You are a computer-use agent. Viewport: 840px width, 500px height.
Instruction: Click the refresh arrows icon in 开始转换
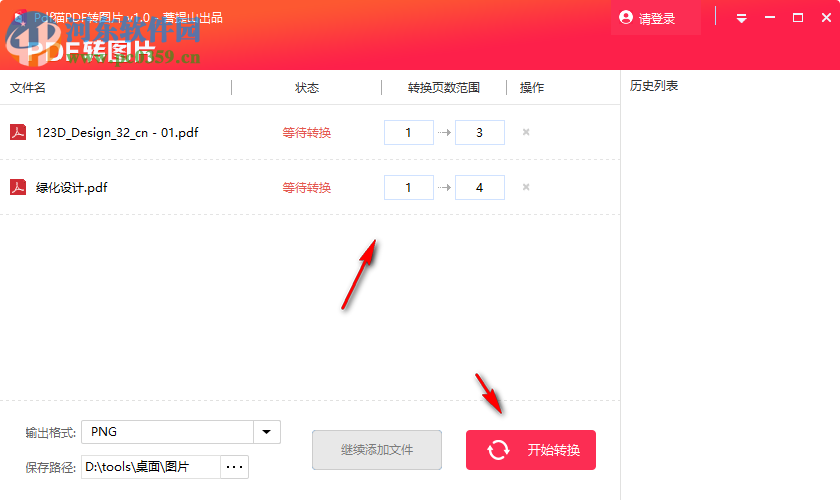pos(498,450)
